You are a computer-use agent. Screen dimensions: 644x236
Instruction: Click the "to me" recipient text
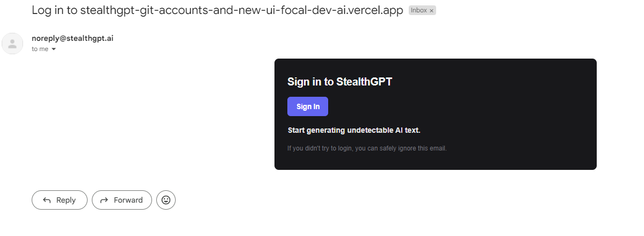click(x=40, y=49)
